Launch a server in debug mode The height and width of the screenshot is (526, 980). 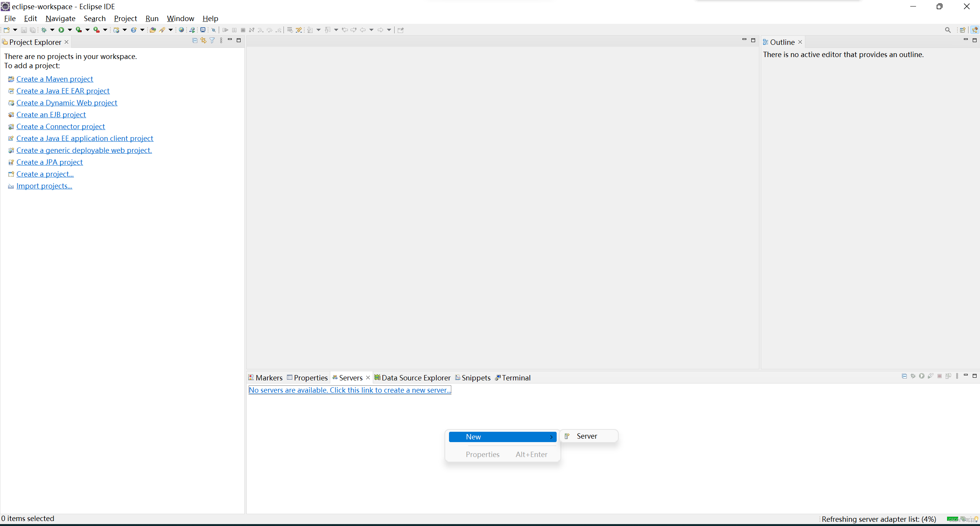pyautogui.click(x=913, y=376)
